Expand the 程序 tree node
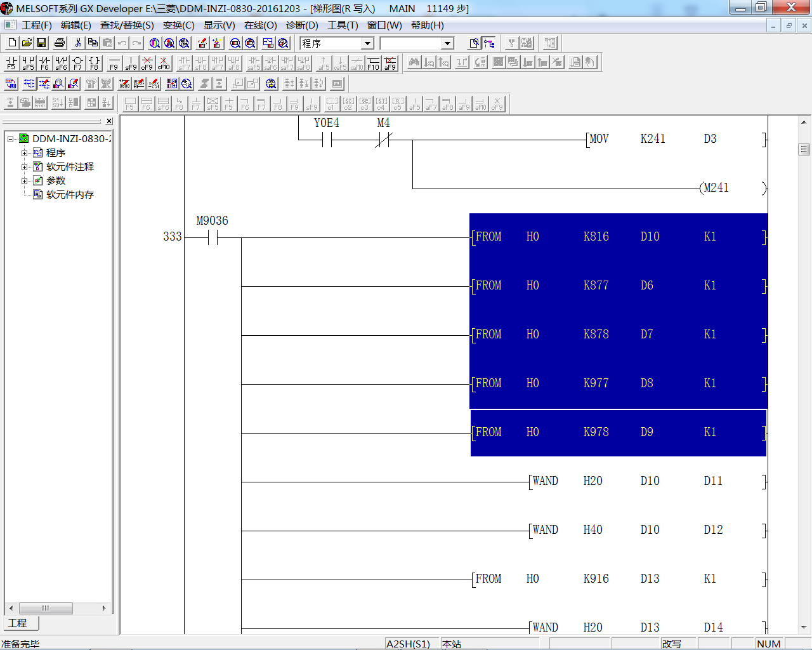The image size is (812, 650). click(x=24, y=153)
